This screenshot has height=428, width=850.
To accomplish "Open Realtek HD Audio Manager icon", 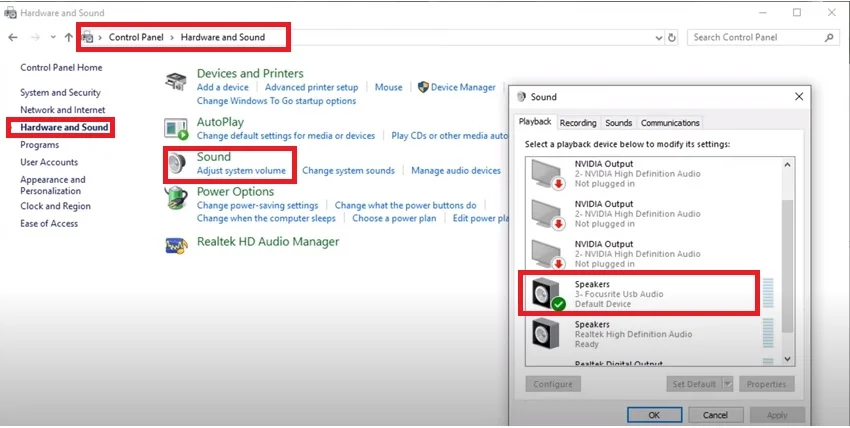I will [x=177, y=243].
